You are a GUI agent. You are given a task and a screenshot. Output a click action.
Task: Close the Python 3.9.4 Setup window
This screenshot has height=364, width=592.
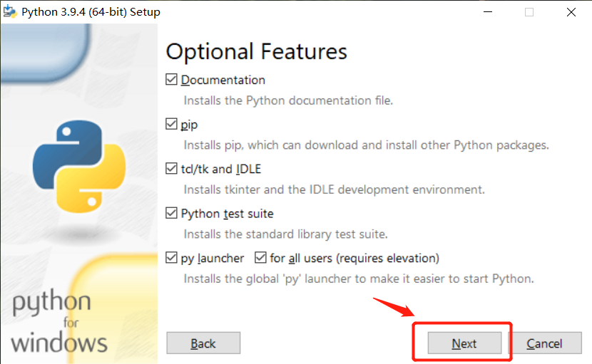tap(571, 11)
